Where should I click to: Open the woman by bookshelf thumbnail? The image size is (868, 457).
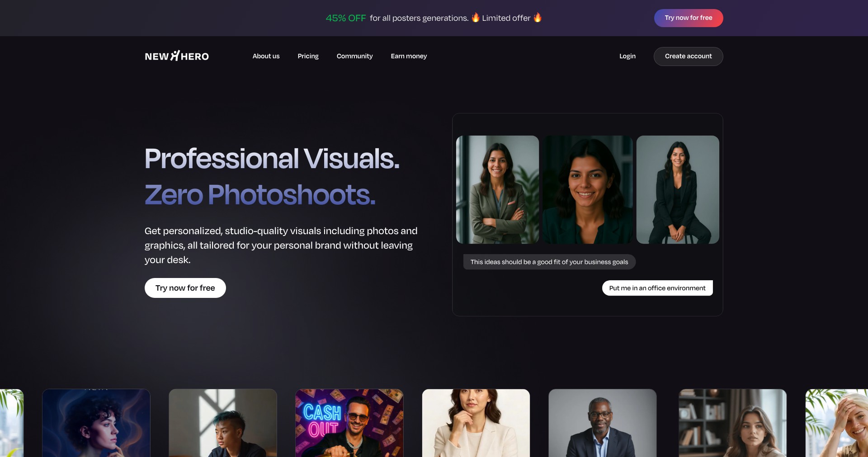pos(732,423)
